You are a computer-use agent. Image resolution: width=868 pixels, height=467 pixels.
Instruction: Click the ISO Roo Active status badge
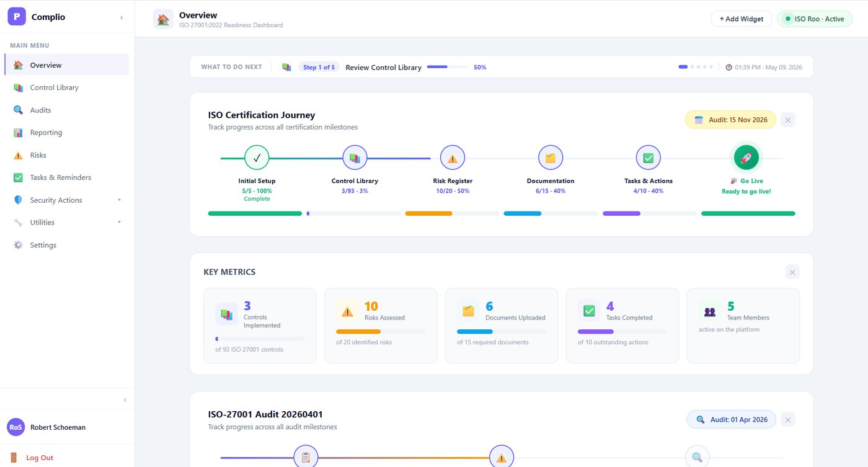pyautogui.click(x=815, y=19)
